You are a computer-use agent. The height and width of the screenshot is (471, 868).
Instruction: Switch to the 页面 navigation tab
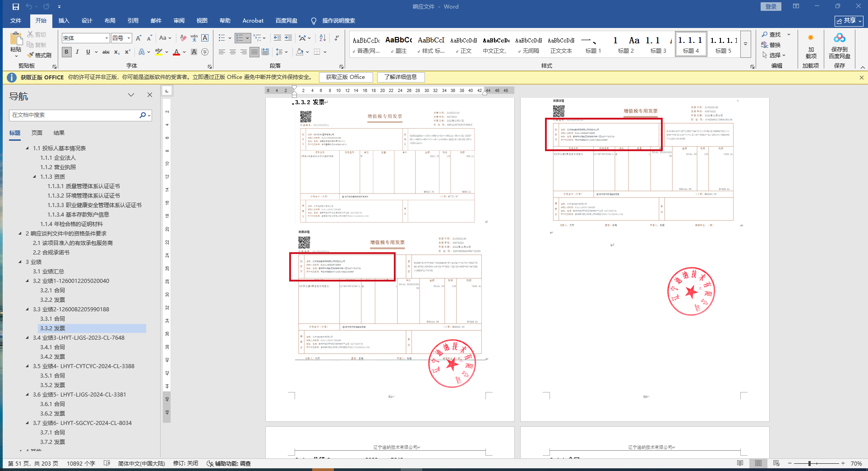tap(37, 133)
